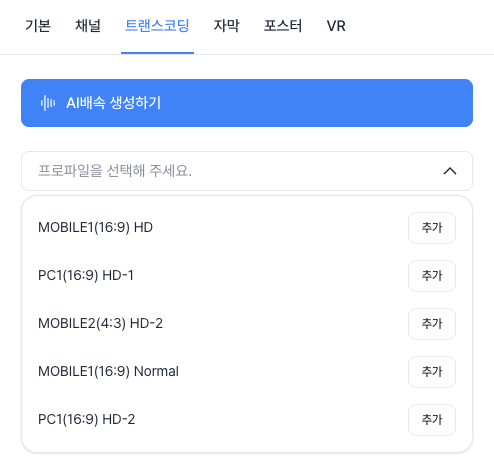Switch to the 기본 tab

pyautogui.click(x=38, y=26)
